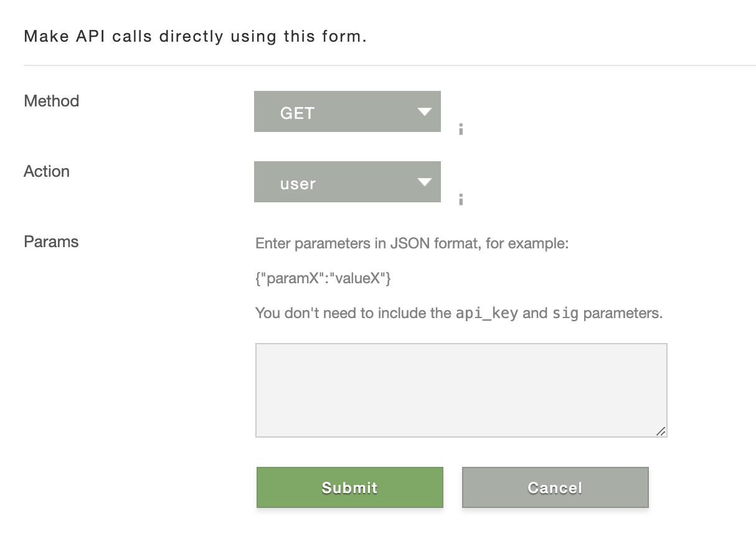The height and width of the screenshot is (559, 756).
Task: Click the white arrow on Action dropdown
Action: pos(425,182)
